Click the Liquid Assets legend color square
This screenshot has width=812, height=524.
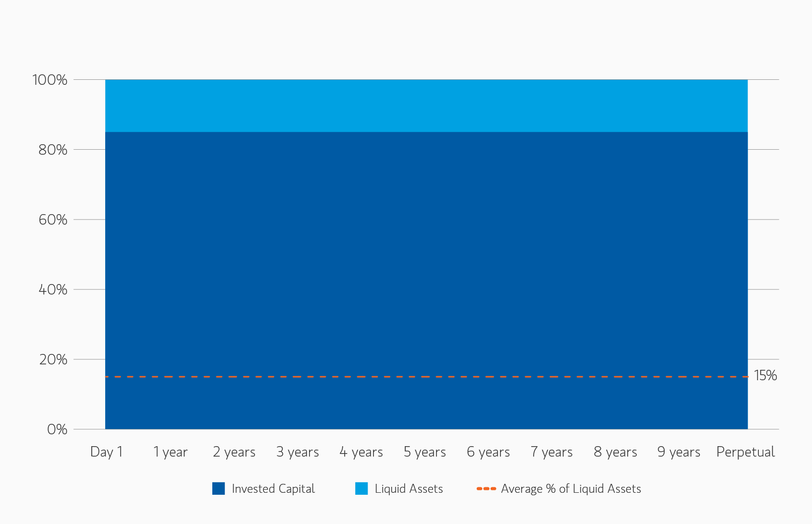click(362, 489)
